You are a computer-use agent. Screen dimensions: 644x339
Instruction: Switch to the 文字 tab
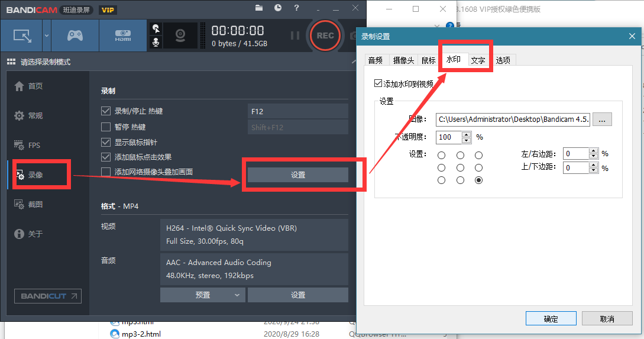click(478, 60)
